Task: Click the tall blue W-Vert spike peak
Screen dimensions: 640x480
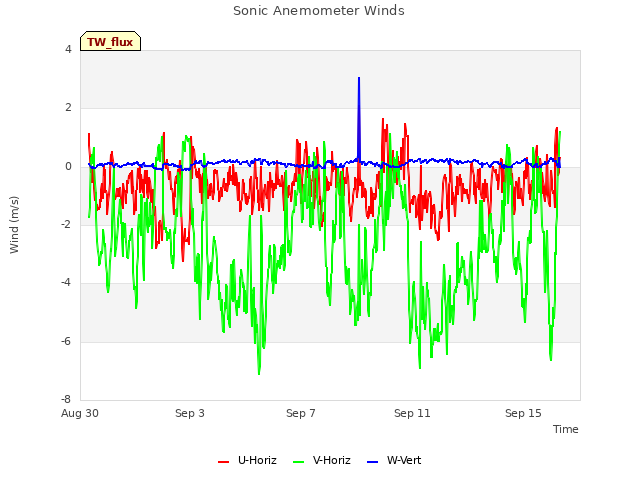Action: pos(359,78)
